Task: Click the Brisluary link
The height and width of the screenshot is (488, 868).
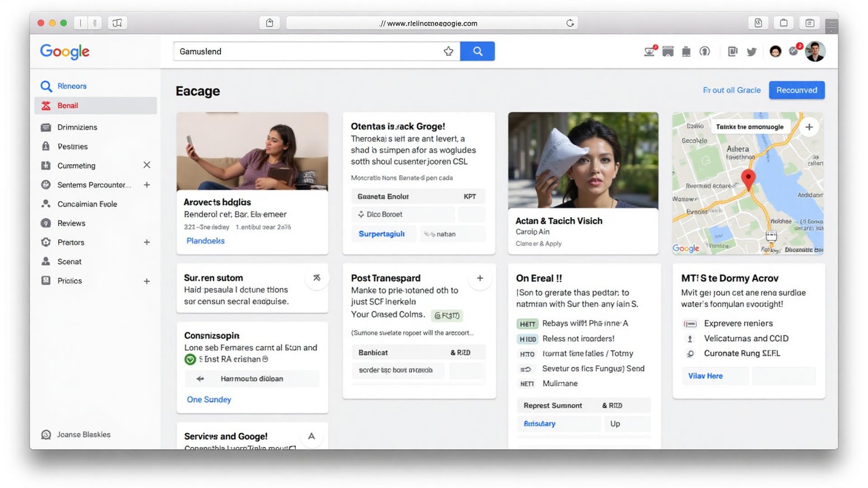Action: 539,423
